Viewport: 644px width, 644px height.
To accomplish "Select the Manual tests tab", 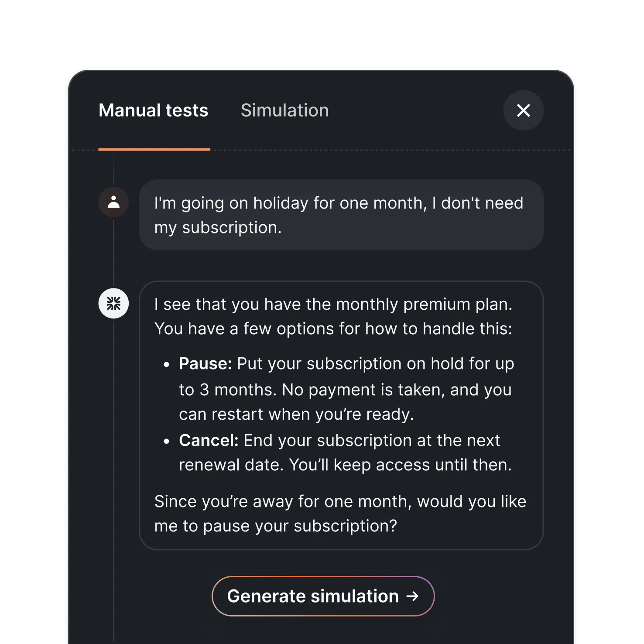I will [154, 110].
